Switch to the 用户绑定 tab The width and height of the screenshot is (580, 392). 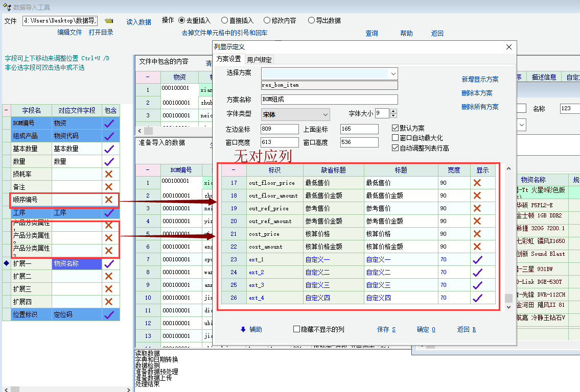click(259, 59)
